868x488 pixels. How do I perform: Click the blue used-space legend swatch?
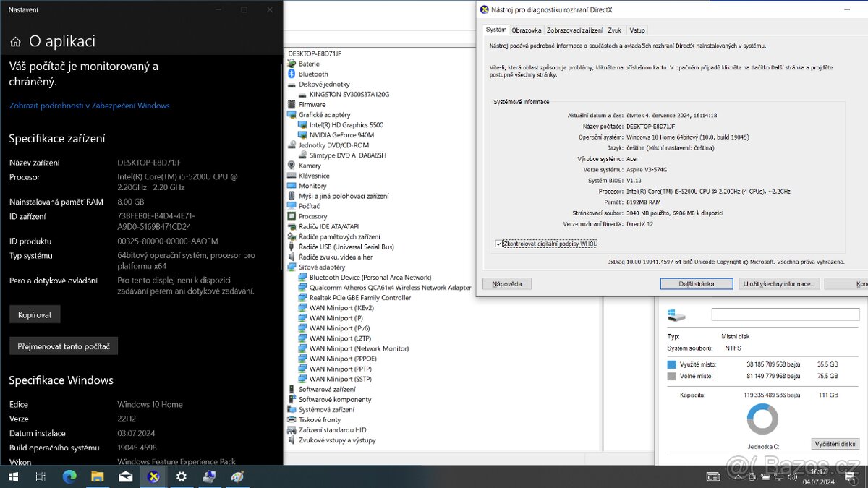pyautogui.click(x=672, y=364)
